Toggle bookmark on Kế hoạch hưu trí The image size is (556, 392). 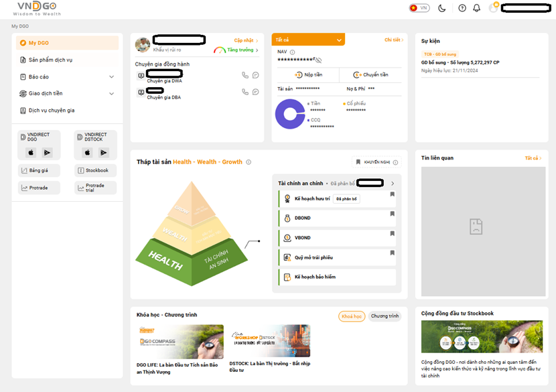pyautogui.click(x=392, y=194)
